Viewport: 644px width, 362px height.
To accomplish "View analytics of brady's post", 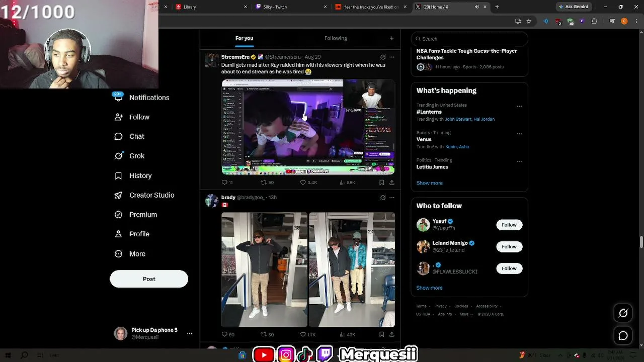I will pos(342,334).
